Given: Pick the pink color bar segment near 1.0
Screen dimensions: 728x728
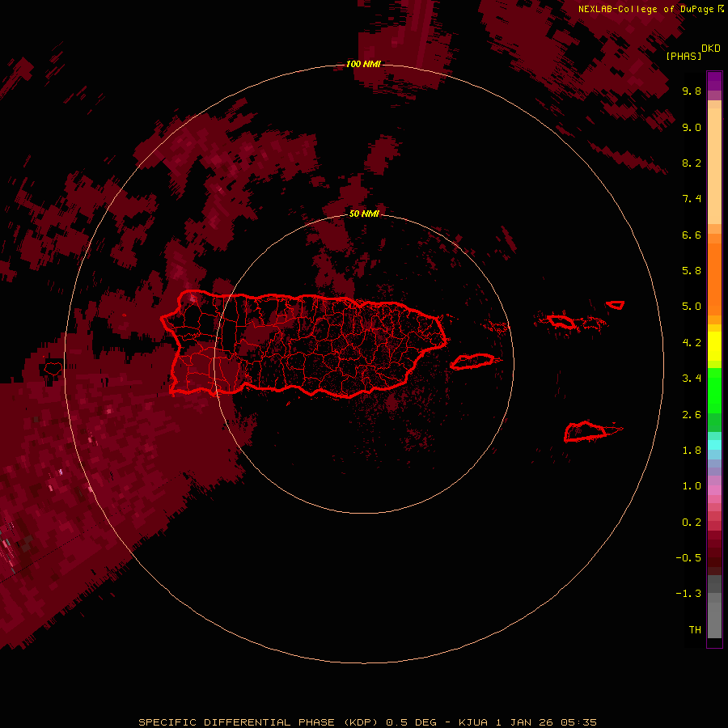Looking at the screenshot, I should (x=714, y=490).
